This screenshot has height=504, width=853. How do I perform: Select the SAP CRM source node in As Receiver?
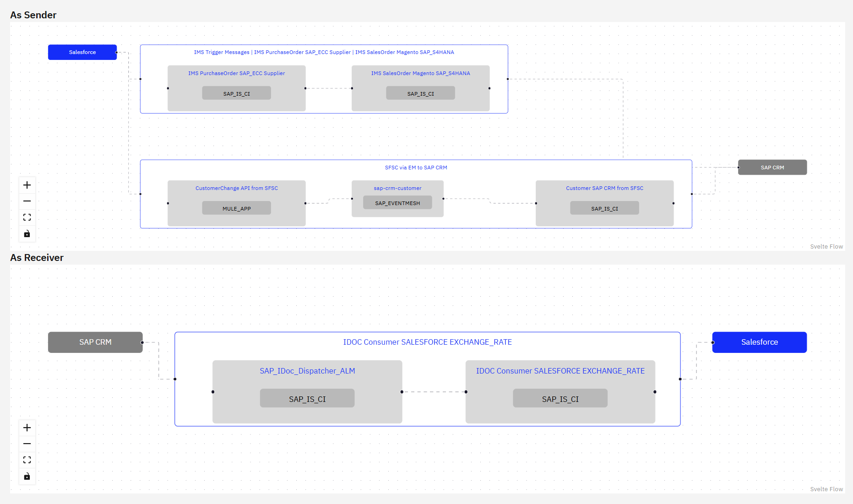(x=95, y=342)
